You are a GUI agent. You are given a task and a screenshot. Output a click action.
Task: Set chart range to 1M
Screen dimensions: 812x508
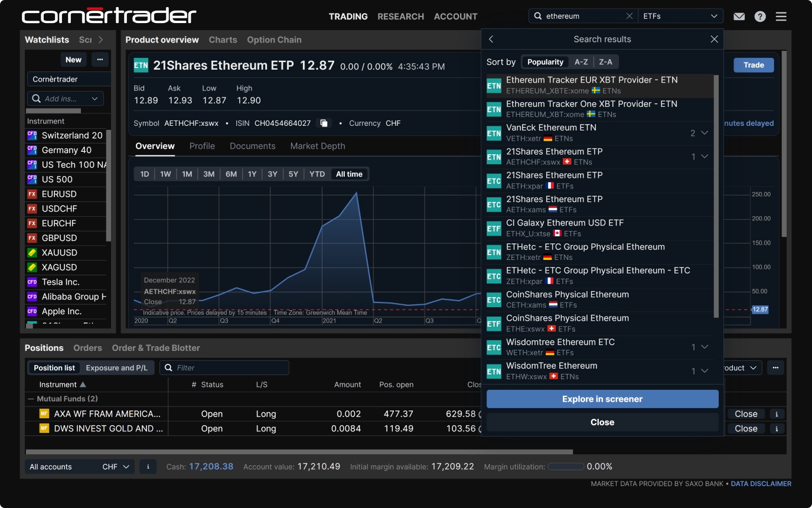pos(187,174)
